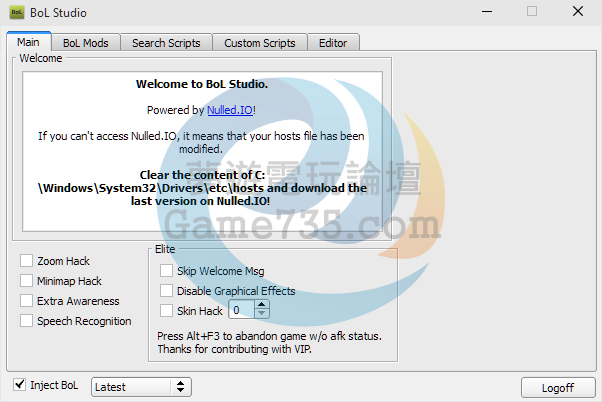Minimize the BoL Studio window
The image size is (602, 402).
487,12
